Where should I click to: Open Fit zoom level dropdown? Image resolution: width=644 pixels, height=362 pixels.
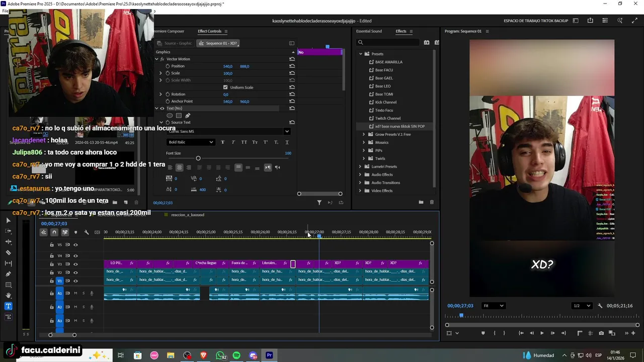pyautogui.click(x=494, y=306)
